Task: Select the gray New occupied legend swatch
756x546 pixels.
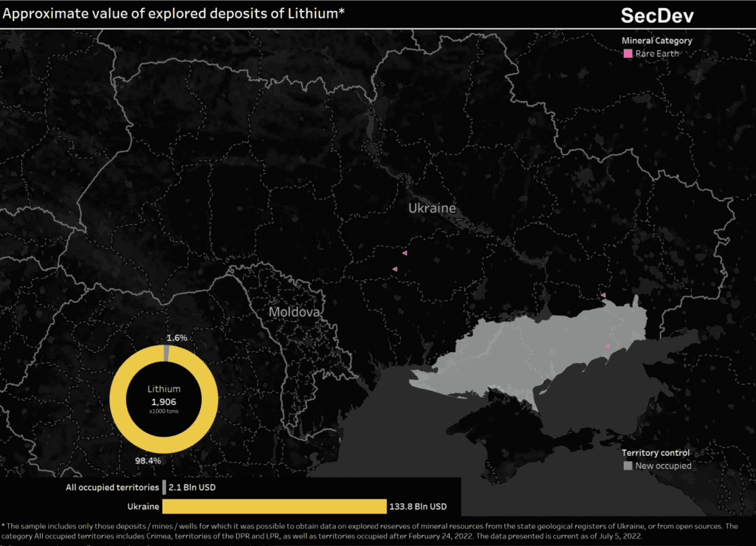Action: (x=628, y=466)
